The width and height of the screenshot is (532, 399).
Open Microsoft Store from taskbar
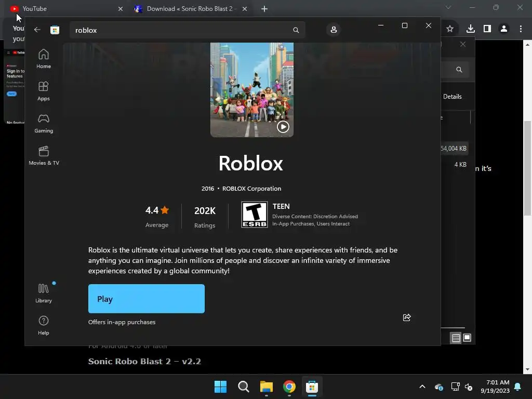tap(312, 387)
